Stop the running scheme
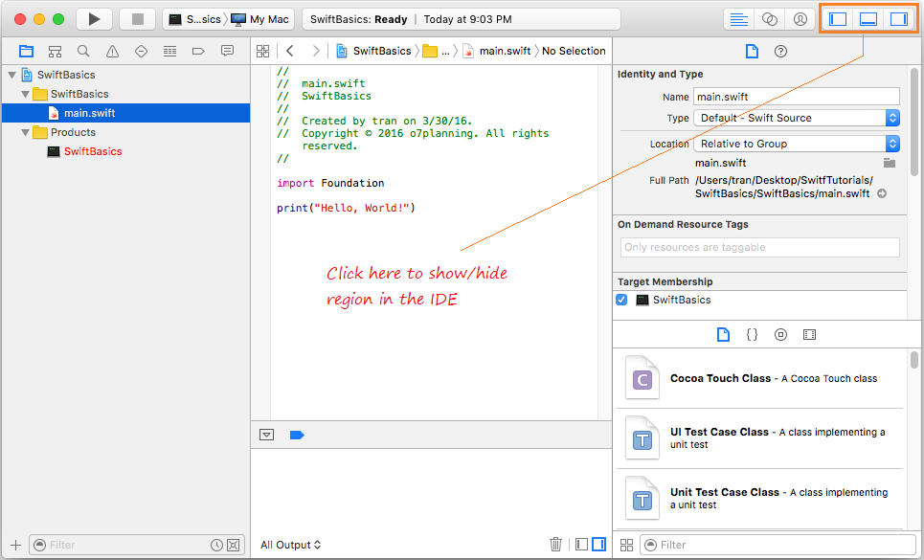The height and width of the screenshot is (560, 924). click(137, 19)
